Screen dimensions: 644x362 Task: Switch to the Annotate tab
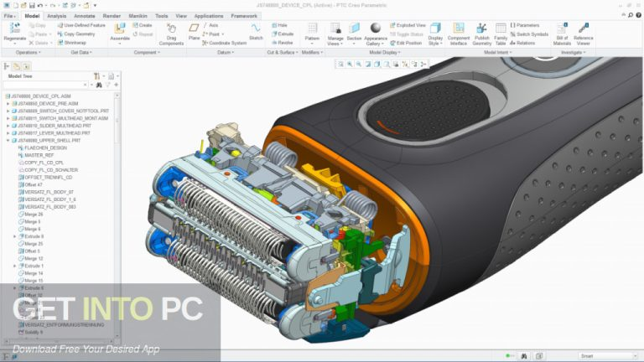[x=84, y=16]
